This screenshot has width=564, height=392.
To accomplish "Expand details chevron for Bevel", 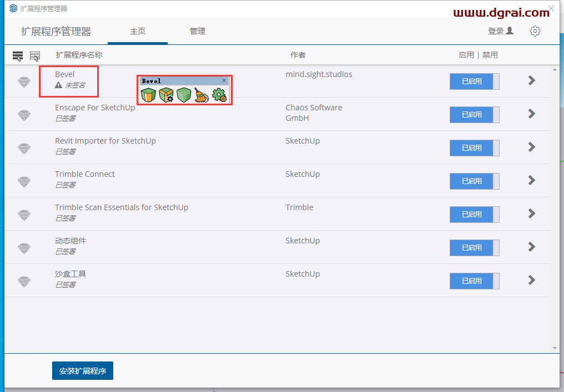I will point(532,80).
